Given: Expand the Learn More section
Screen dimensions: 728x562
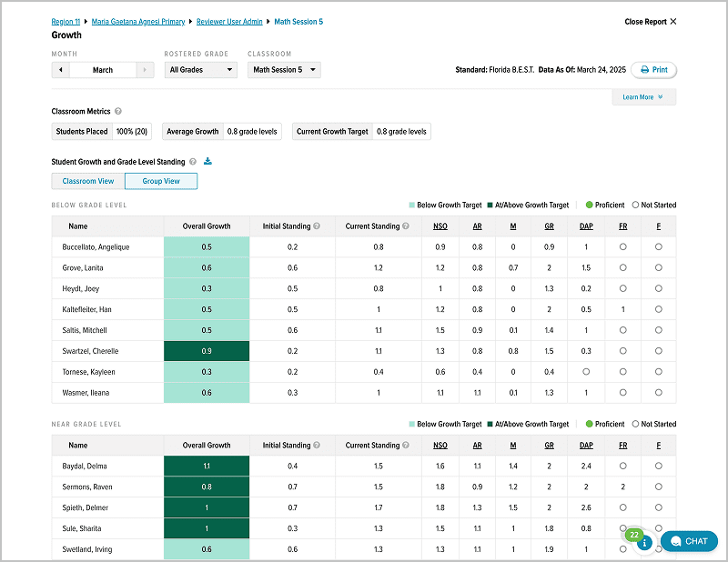Looking at the screenshot, I should [x=643, y=97].
